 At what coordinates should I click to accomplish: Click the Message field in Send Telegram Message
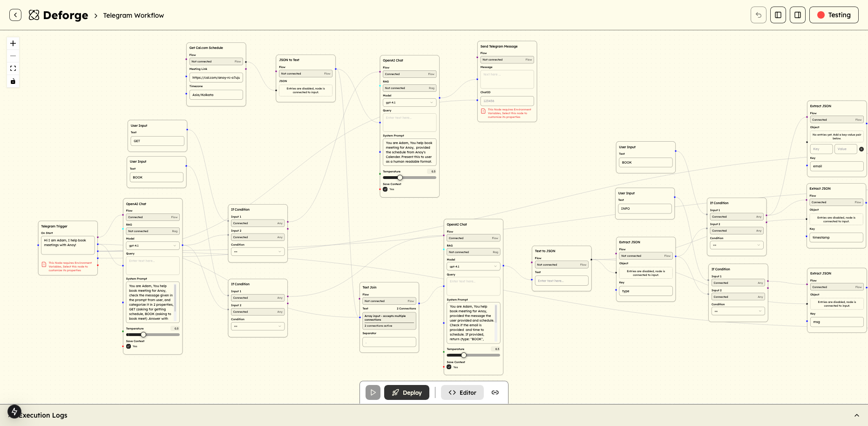(507, 79)
